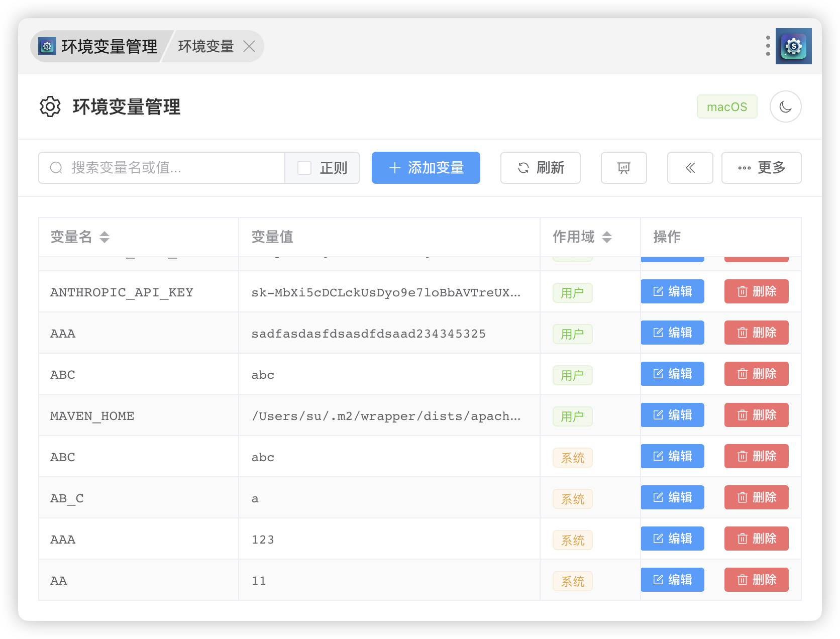Image resolution: width=840 pixels, height=639 pixels.
Task: Click the app logo in the top-right corner
Action: click(x=793, y=46)
